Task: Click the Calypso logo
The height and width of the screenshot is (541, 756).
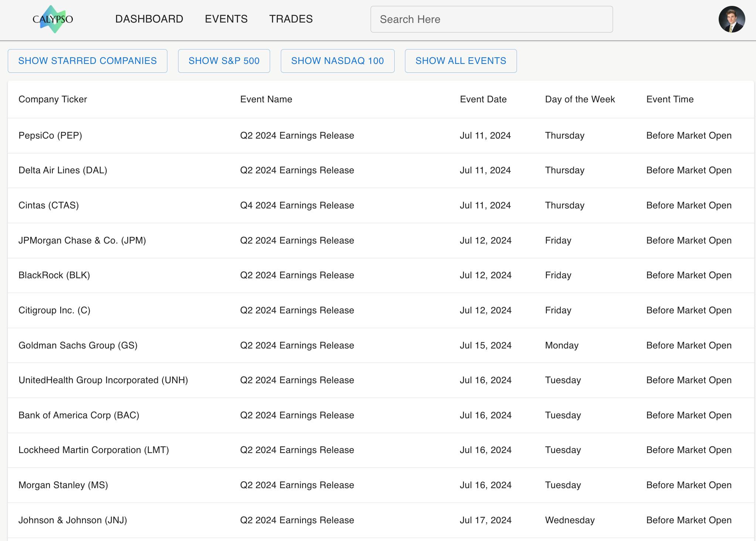Action: coord(53,19)
